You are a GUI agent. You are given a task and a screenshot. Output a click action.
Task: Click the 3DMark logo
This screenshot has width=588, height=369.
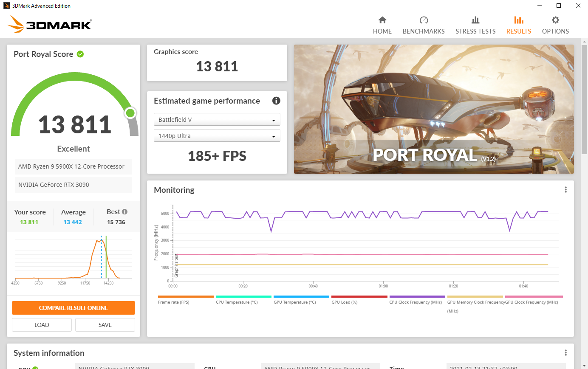(x=50, y=24)
